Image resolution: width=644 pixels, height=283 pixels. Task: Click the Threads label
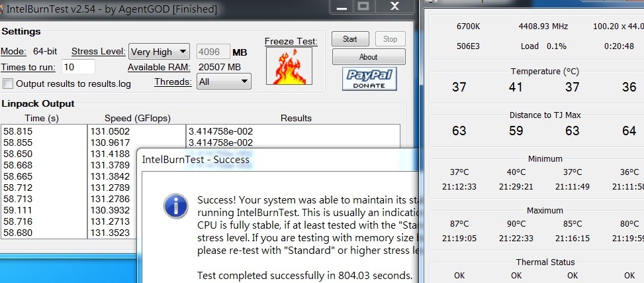(173, 82)
